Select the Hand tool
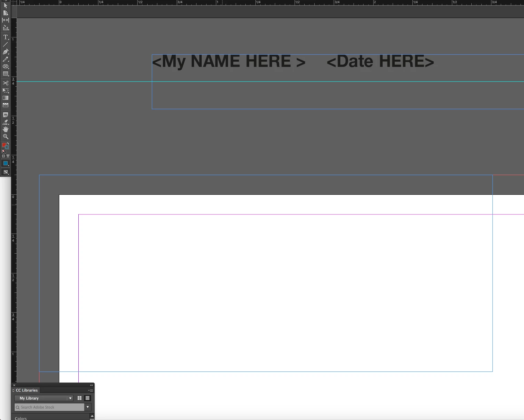The image size is (524, 420). tap(6, 129)
